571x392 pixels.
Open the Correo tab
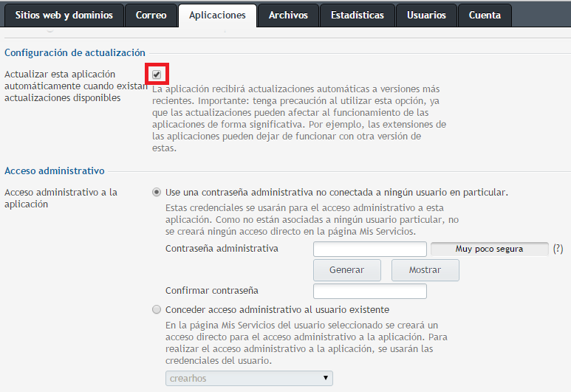151,15
